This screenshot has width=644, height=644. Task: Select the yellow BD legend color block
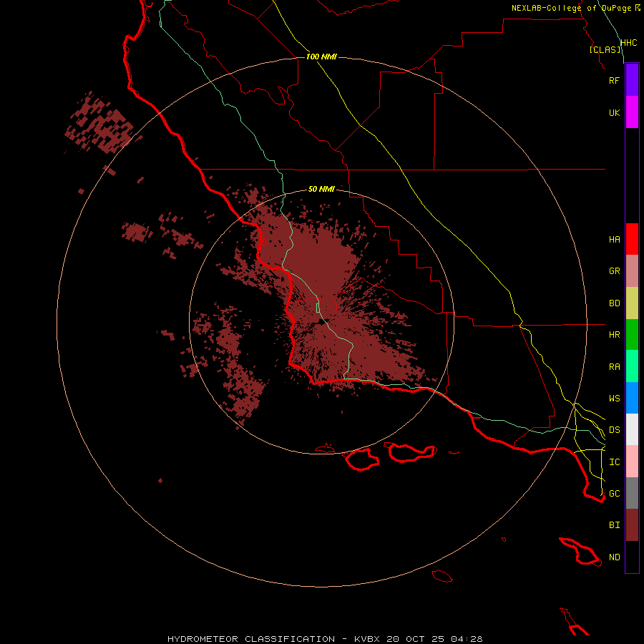pos(632,303)
